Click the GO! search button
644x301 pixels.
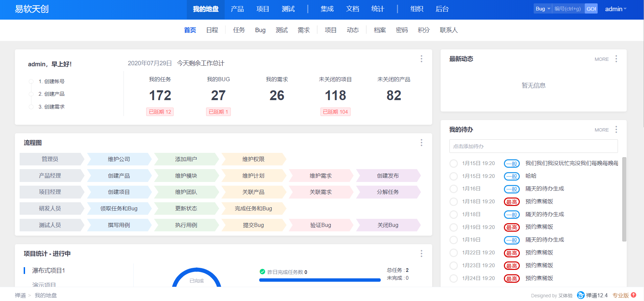(591, 9)
